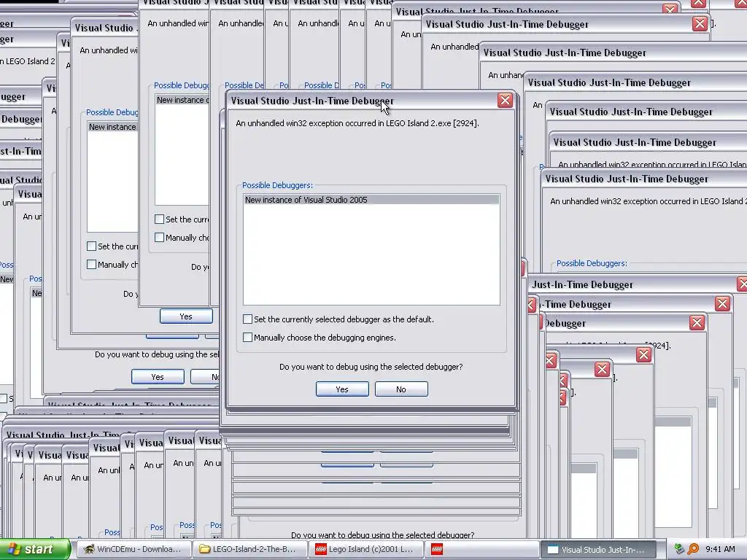
Task: Close the front Just-In-Time Debugger dialog
Action: (x=505, y=101)
